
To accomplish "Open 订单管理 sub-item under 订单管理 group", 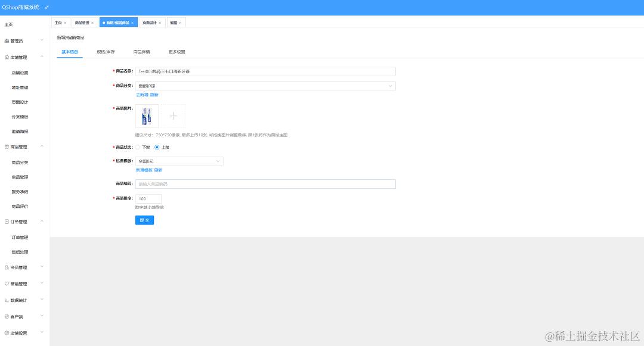I will (x=20, y=238).
